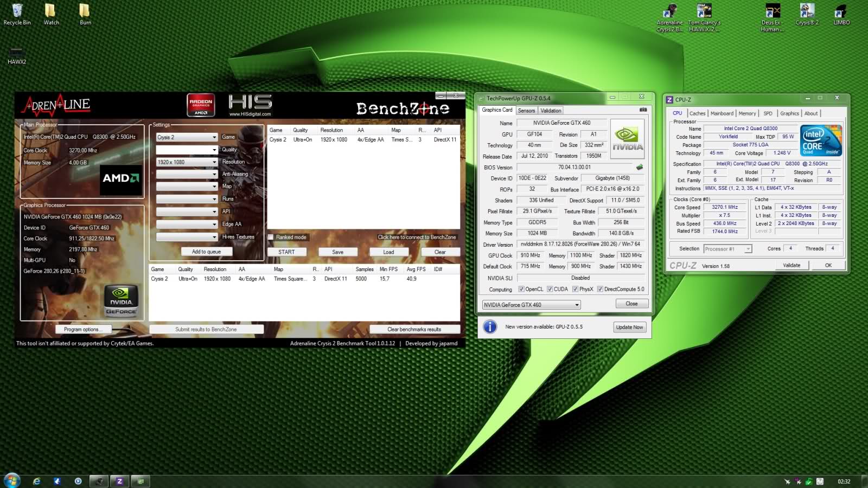
Task: Open the HAWX2 desktop shortcut
Action: [16, 55]
